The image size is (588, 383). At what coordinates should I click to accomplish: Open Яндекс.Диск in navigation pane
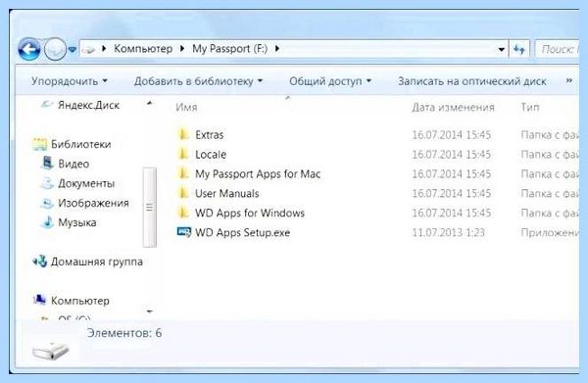pos(88,105)
